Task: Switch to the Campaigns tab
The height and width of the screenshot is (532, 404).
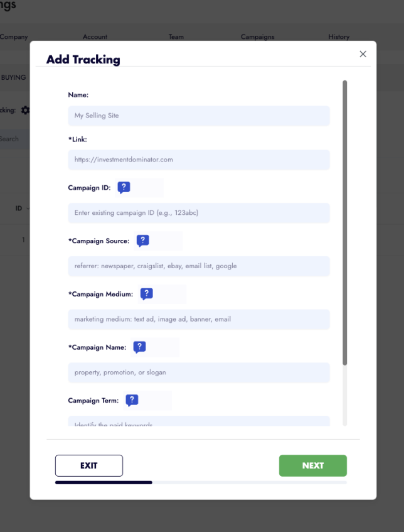Action: [x=257, y=37]
